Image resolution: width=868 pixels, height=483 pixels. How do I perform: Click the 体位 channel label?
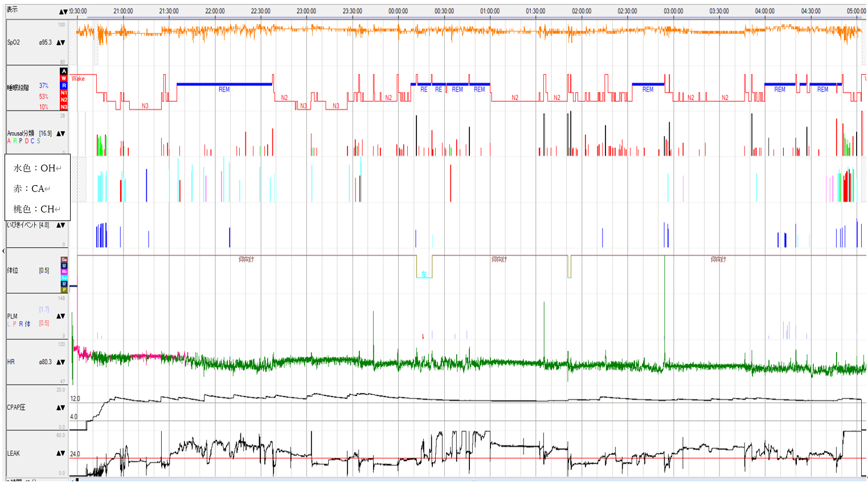click(13, 271)
